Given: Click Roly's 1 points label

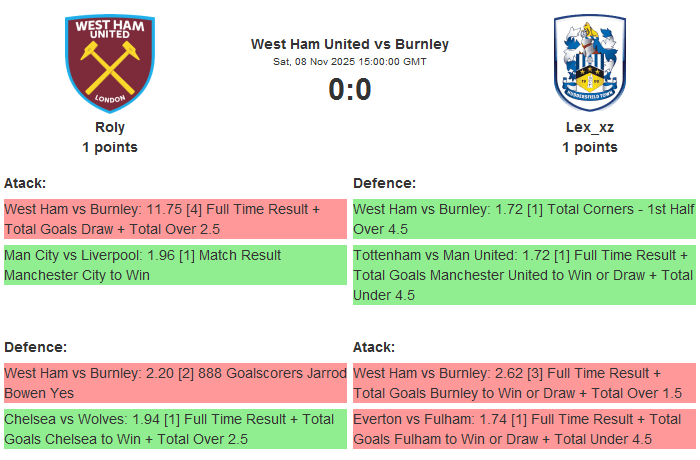Looking at the screenshot, I should tap(110, 147).
